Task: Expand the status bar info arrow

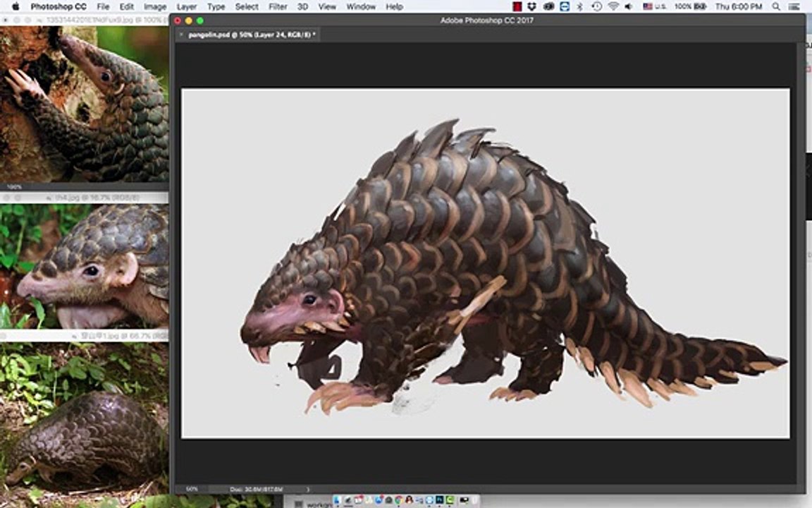Action: coord(308,489)
